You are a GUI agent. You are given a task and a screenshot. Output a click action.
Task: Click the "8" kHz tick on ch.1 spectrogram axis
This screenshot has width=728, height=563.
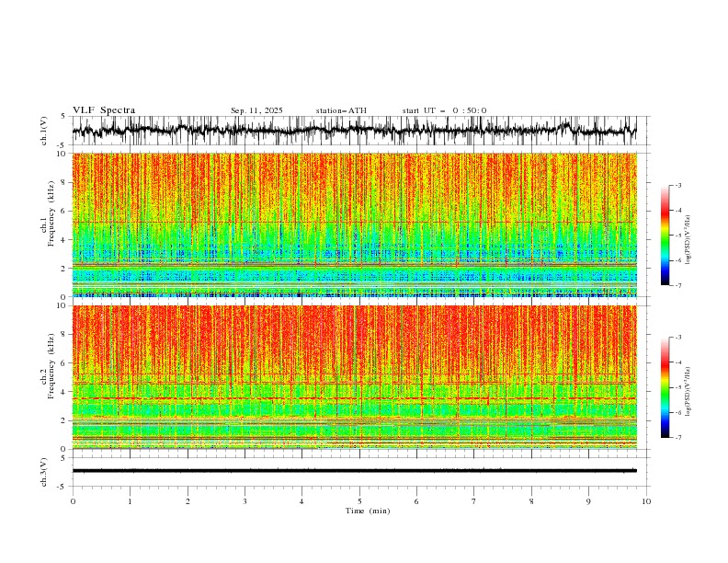point(63,182)
